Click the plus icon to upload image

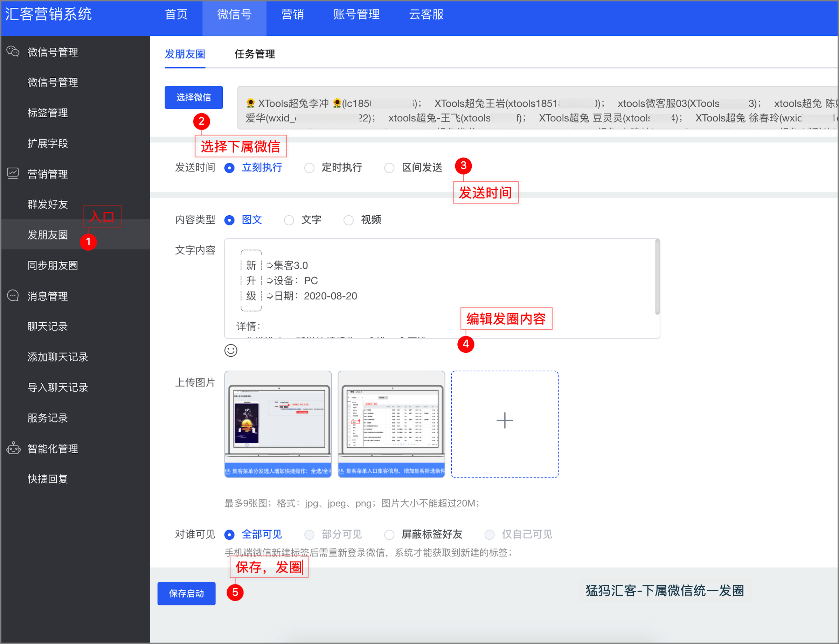[504, 420]
